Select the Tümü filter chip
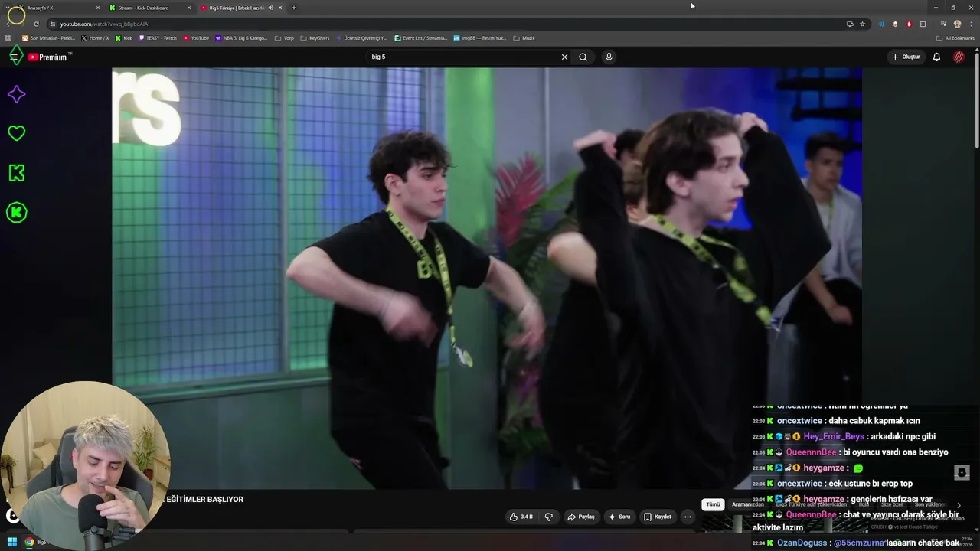980x551 pixels. [x=713, y=504]
